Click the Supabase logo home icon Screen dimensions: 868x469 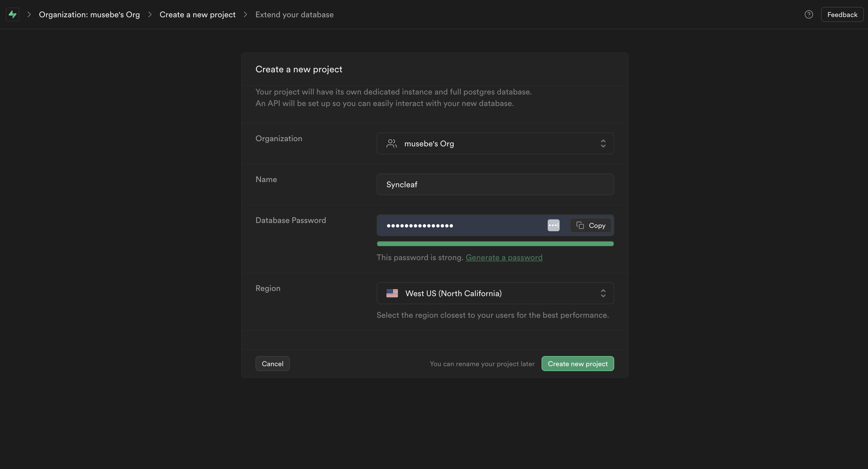click(x=12, y=14)
